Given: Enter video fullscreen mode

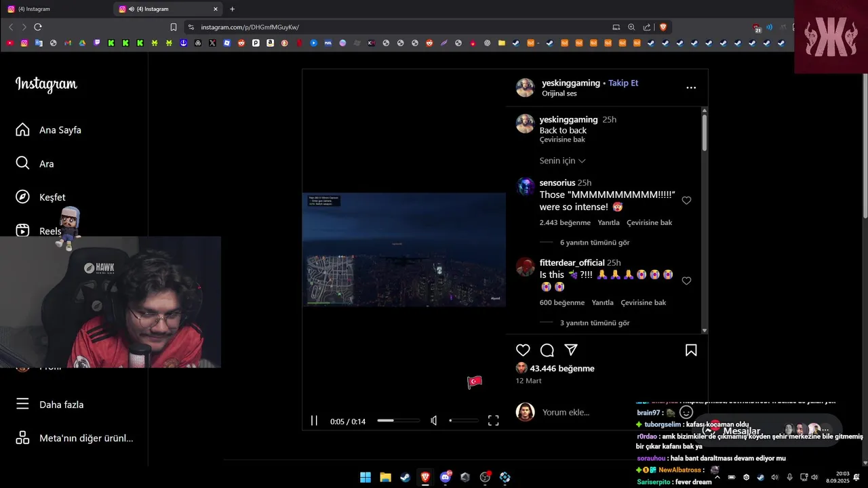Looking at the screenshot, I should pos(494,420).
